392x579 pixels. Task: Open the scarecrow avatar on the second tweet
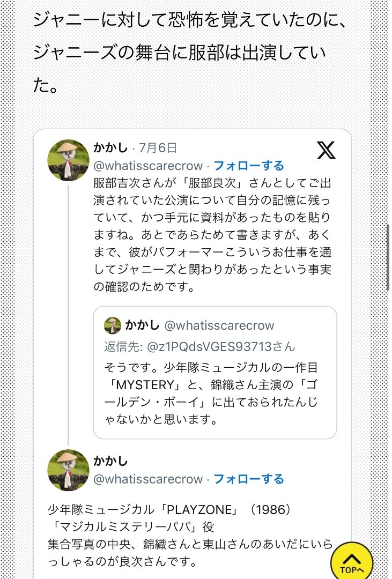[68, 470]
